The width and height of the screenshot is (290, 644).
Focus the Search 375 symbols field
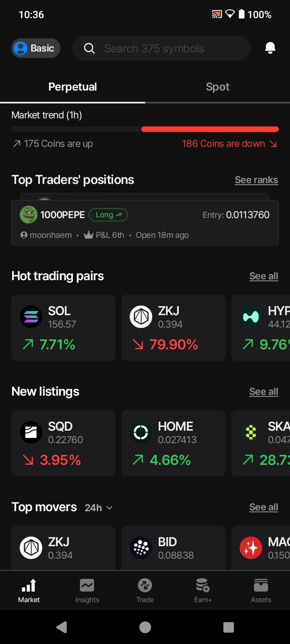tap(161, 48)
